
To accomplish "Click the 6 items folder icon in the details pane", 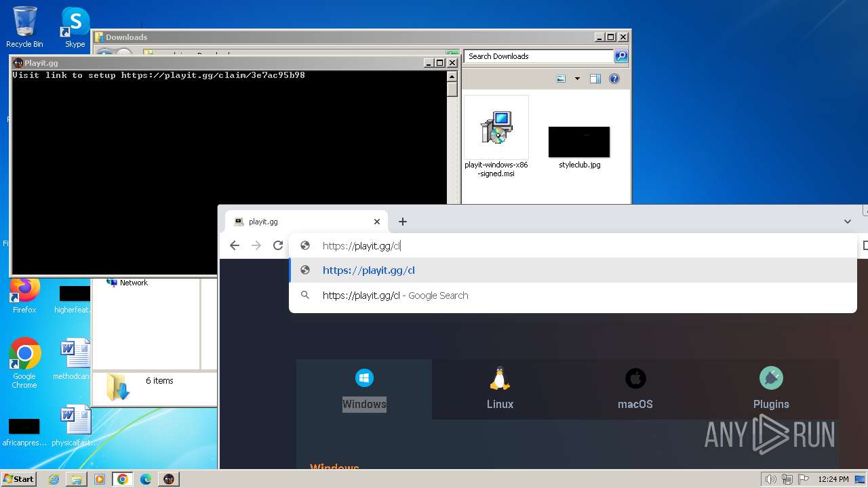I will pos(117,388).
